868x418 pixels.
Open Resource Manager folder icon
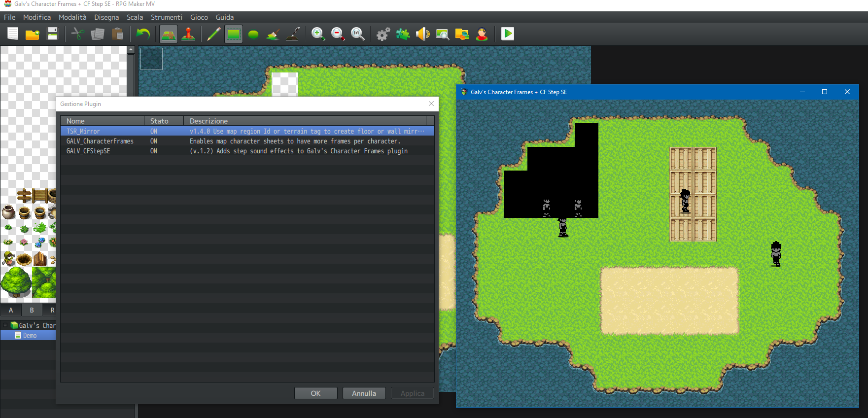pos(462,34)
